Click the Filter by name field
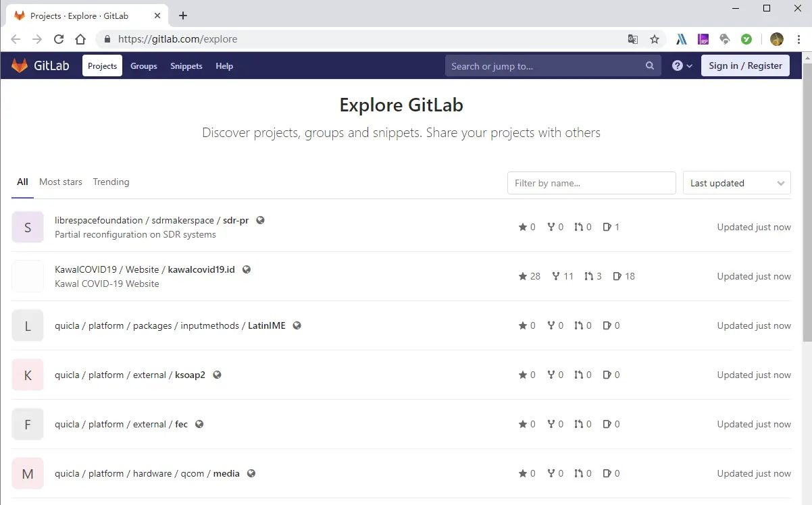Screen dimensions: 812x505 pyautogui.click(x=592, y=183)
